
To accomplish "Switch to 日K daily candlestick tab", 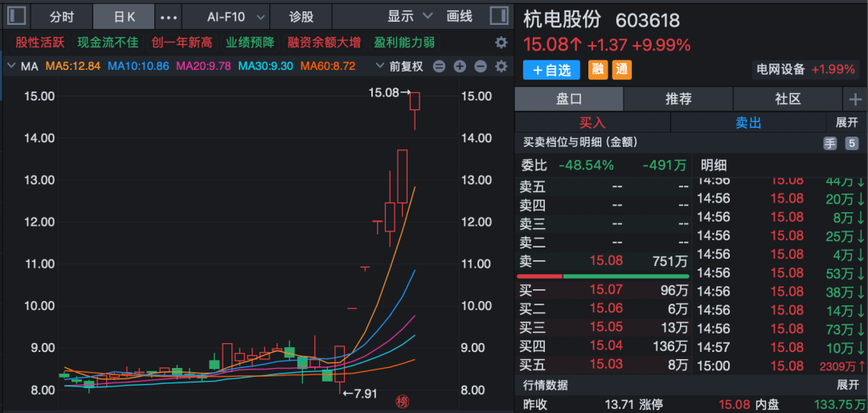I will [124, 17].
